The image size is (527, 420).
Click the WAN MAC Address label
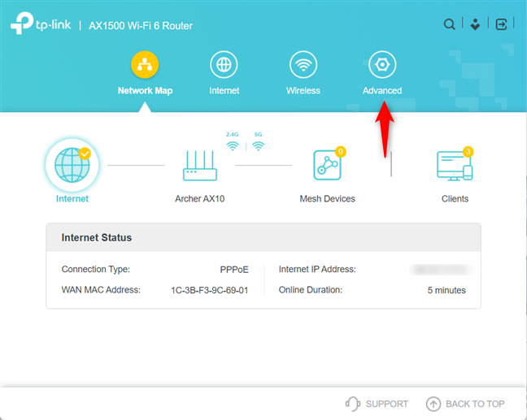pyautogui.click(x=101, y=290)
